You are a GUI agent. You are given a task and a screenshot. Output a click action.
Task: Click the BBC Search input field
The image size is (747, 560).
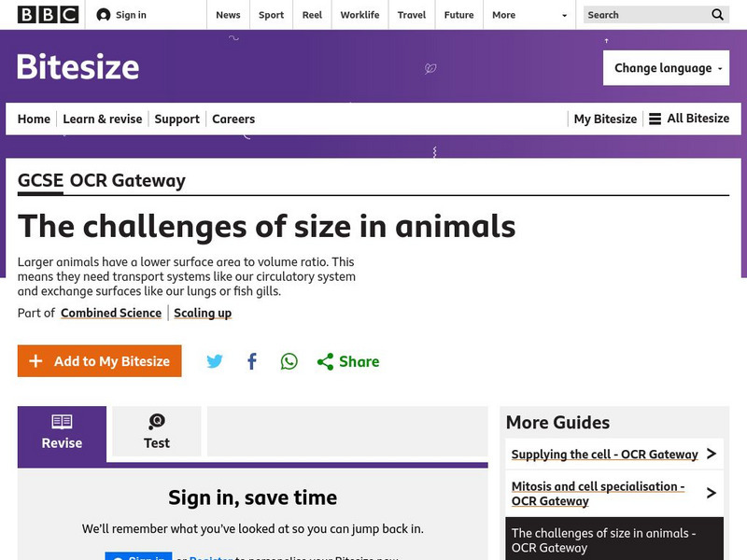644,15
